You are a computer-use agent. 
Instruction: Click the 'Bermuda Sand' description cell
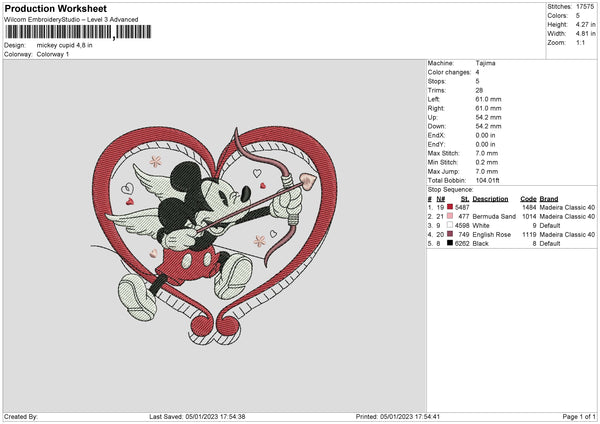click(494, 216)
